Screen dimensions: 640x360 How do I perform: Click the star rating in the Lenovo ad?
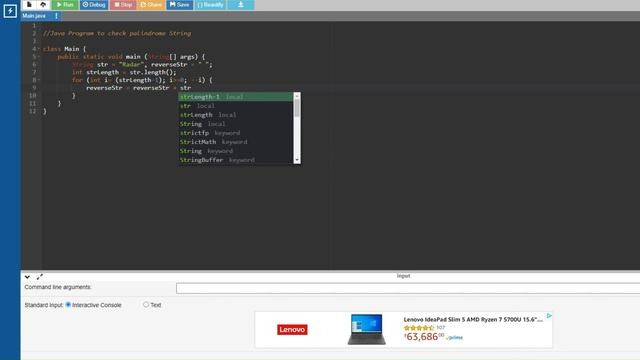pyautogui.click(x=419, y=328)
